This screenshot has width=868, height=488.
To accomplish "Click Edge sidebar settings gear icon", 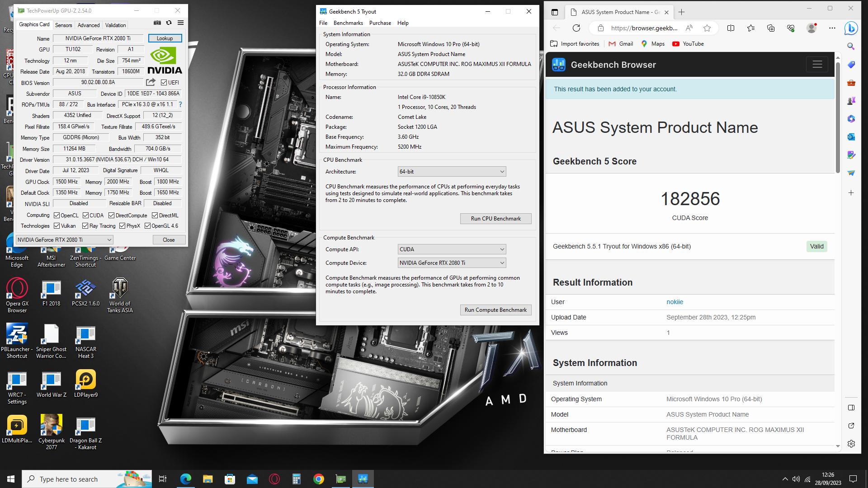I will point(851,444).
